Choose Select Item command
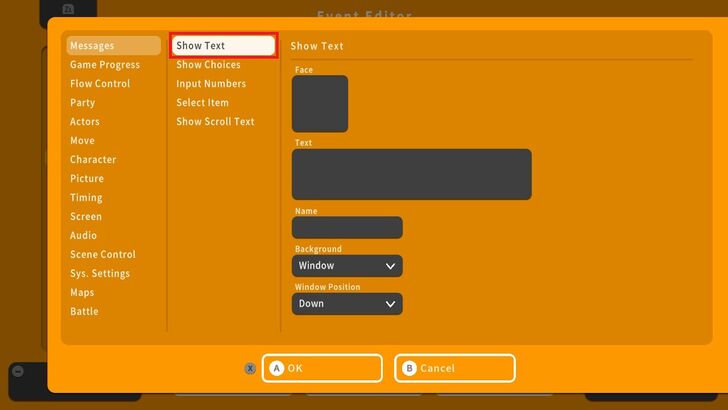728x410 pixels. click(202, 103)
